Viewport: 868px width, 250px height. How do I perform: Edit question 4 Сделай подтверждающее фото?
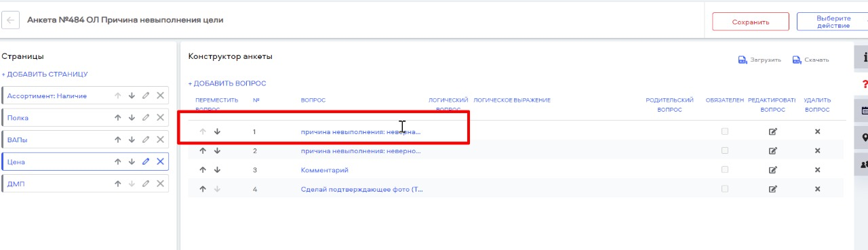click(x=772, y=189)
